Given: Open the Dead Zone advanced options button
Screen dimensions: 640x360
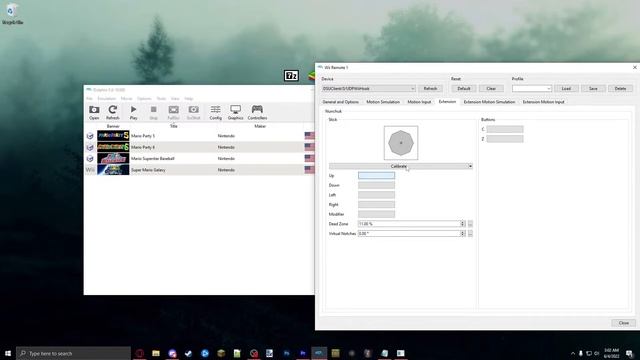Looking at the screenshot, I should [470, 224].
